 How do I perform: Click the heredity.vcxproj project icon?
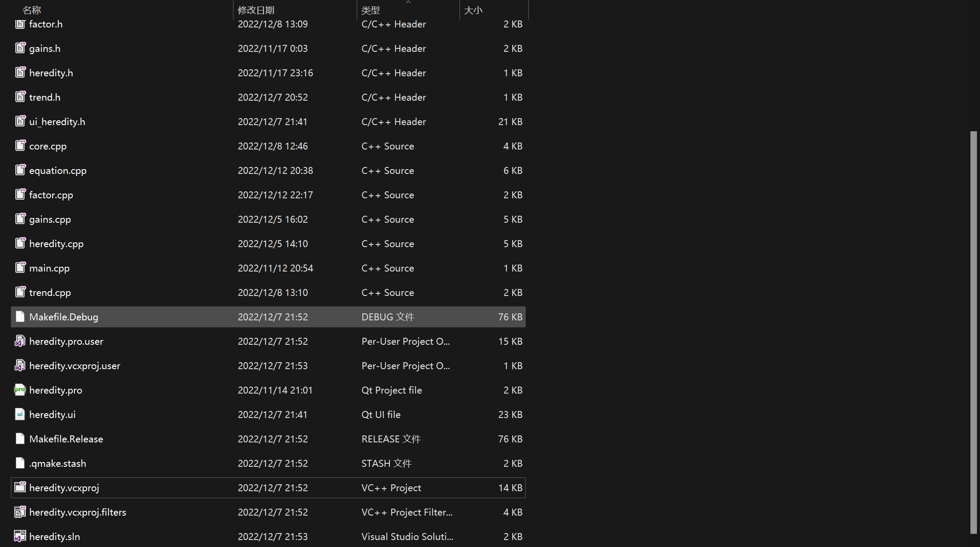tap(20, 487)
